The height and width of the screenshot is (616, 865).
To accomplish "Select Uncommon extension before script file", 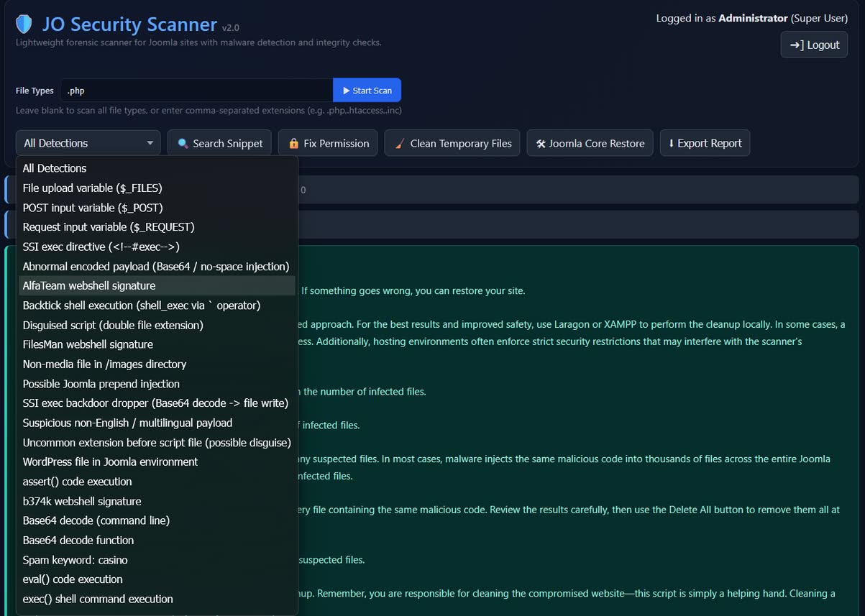I will (157, 442).
